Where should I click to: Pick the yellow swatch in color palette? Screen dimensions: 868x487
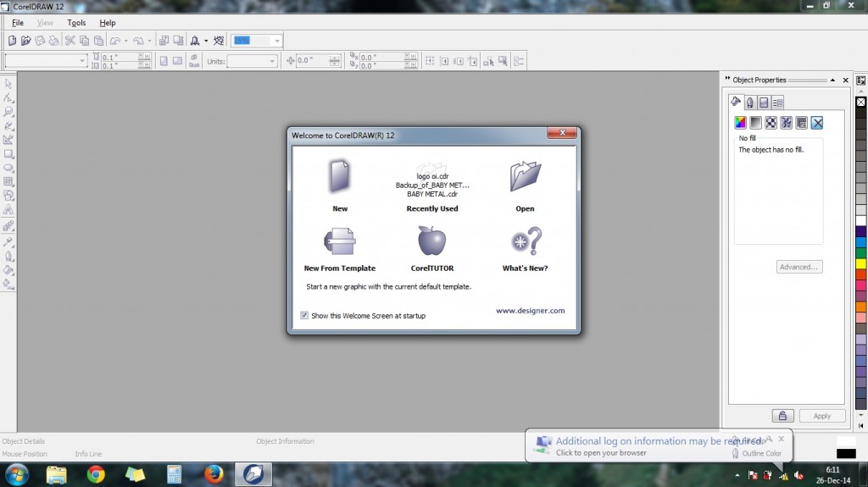pyautogui.click(x=861, y=263)
